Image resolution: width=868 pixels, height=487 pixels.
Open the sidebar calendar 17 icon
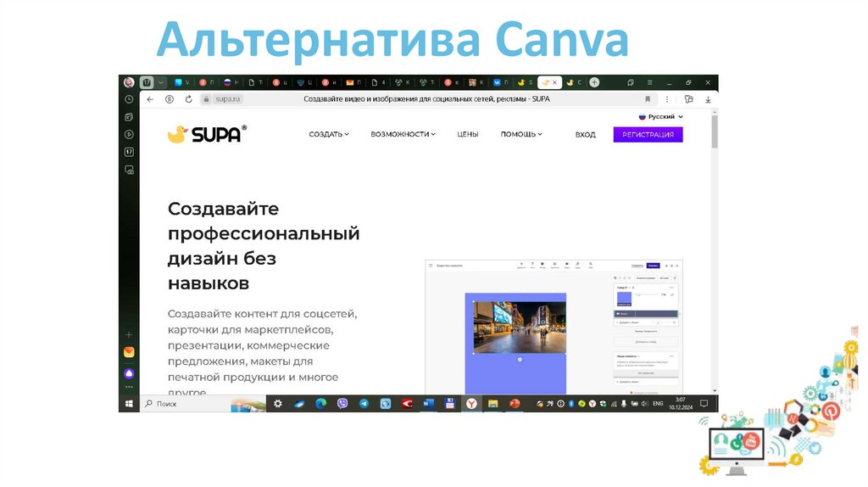[x=129, y=152]
